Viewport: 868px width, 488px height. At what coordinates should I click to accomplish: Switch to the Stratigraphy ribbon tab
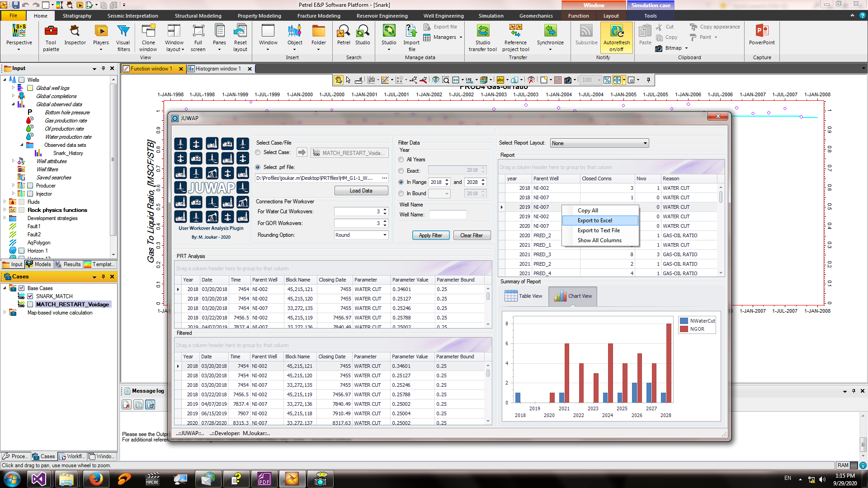pyautogui.click(x=77, y=15)
